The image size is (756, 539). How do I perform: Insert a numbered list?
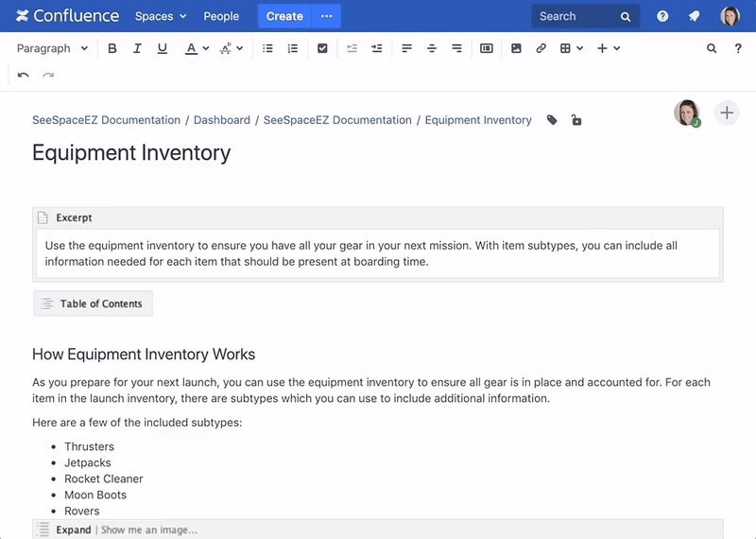293,48
